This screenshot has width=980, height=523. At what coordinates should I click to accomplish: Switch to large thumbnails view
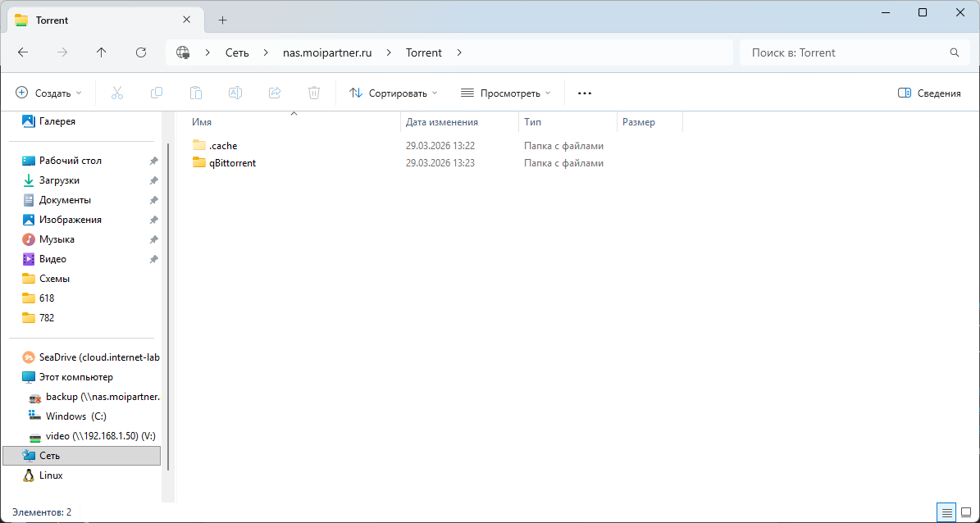pos(966,513)
